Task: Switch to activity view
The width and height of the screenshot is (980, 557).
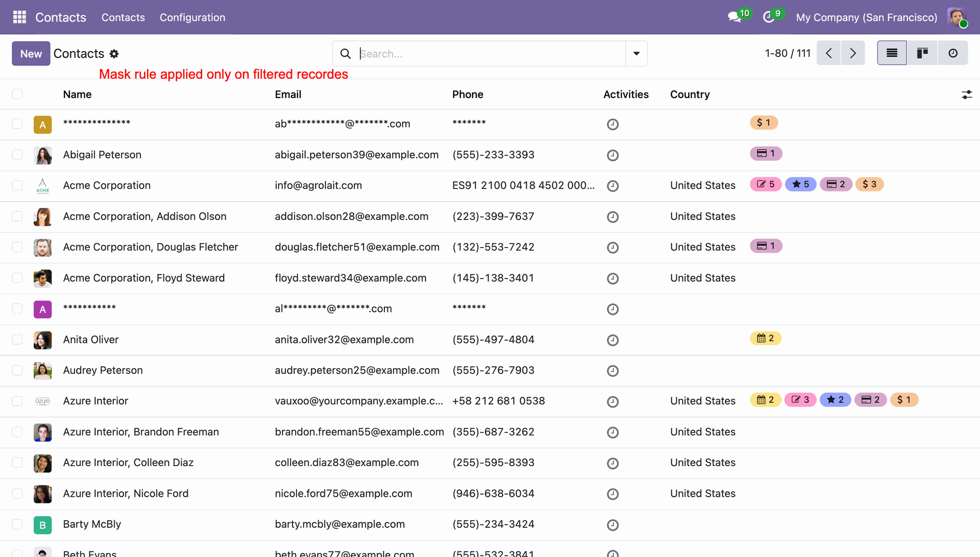Action: click(x=952, y=53)
